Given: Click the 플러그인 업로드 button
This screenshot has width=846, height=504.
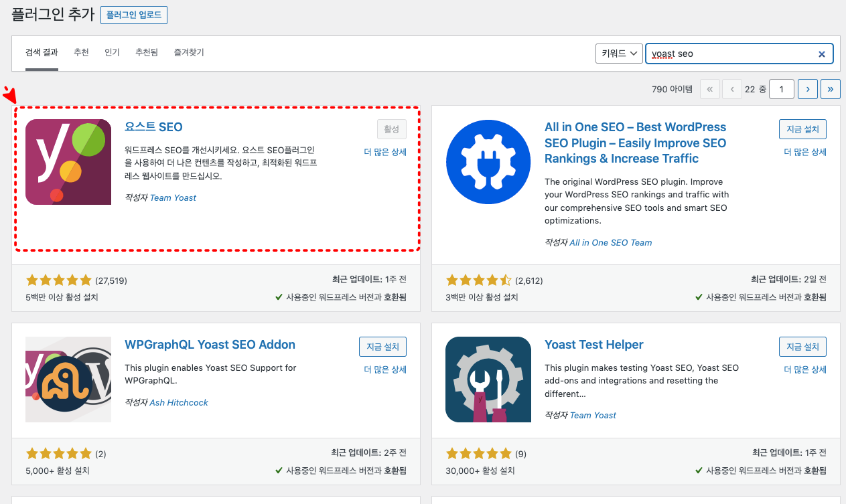Looking at the screenshot, I should tap(134, 15).
